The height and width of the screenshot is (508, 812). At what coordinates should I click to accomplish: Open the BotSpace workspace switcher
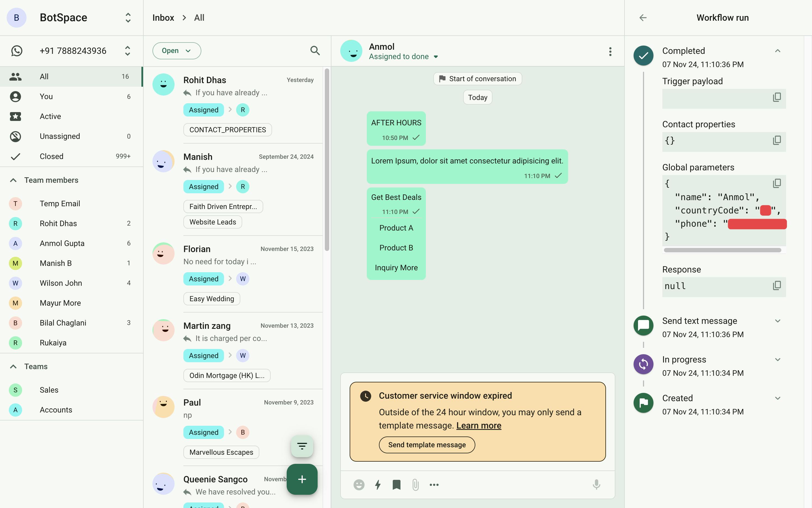[128, 17]
